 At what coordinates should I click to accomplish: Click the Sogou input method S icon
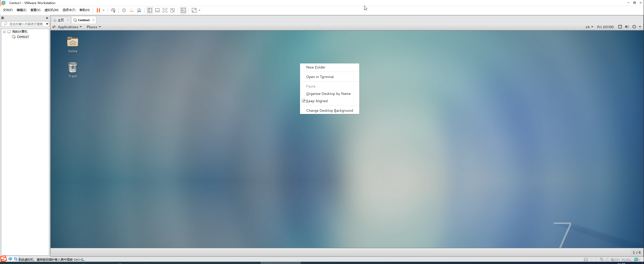tap(3, 259)
